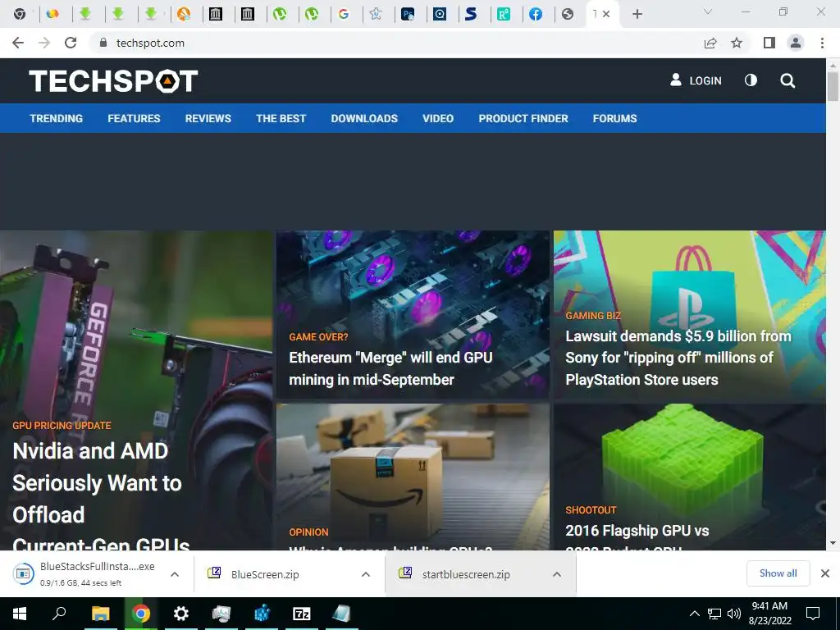This screenshot has width=840, height=630.
Task: Switch to the Google tab
Action: [344, 15]
